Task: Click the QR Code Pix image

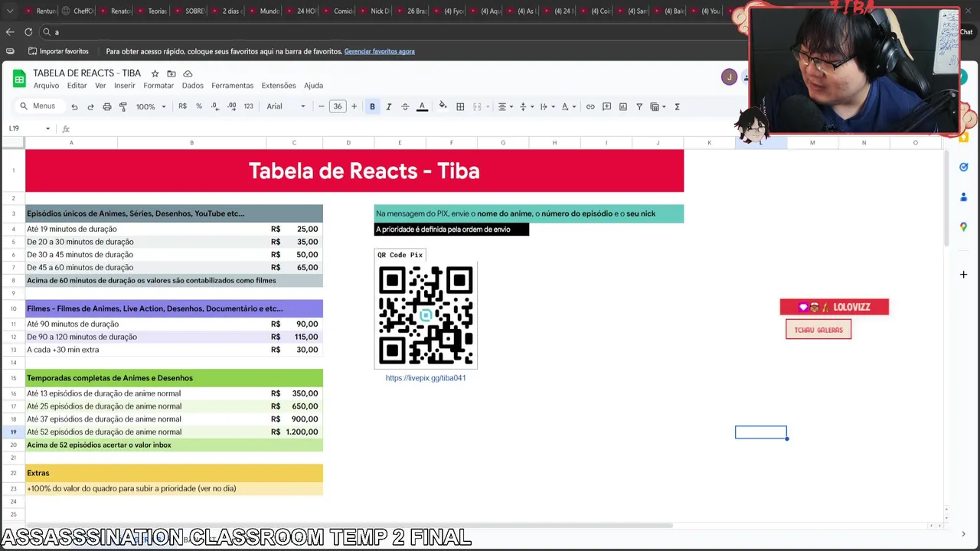Action: [426, 315]
